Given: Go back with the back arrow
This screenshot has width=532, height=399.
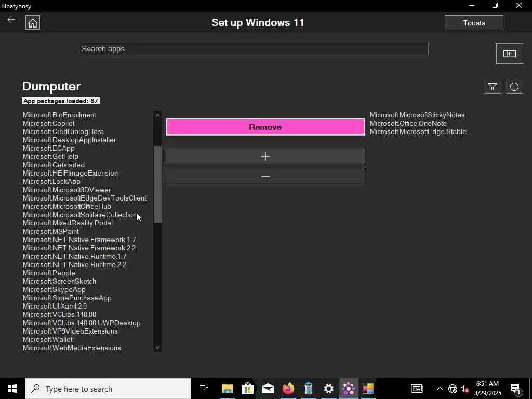Looking at the screenshot, I should [11, 20].
